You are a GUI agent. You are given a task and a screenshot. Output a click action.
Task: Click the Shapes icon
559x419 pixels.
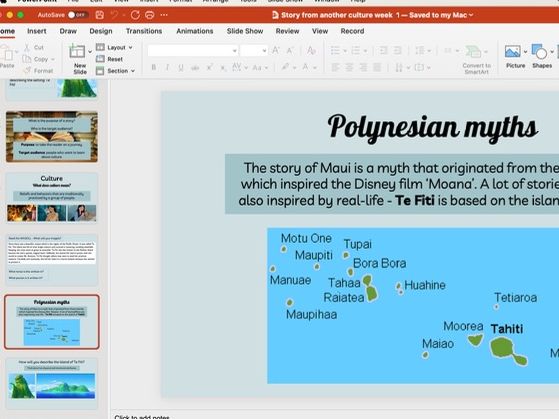[539, 52]
